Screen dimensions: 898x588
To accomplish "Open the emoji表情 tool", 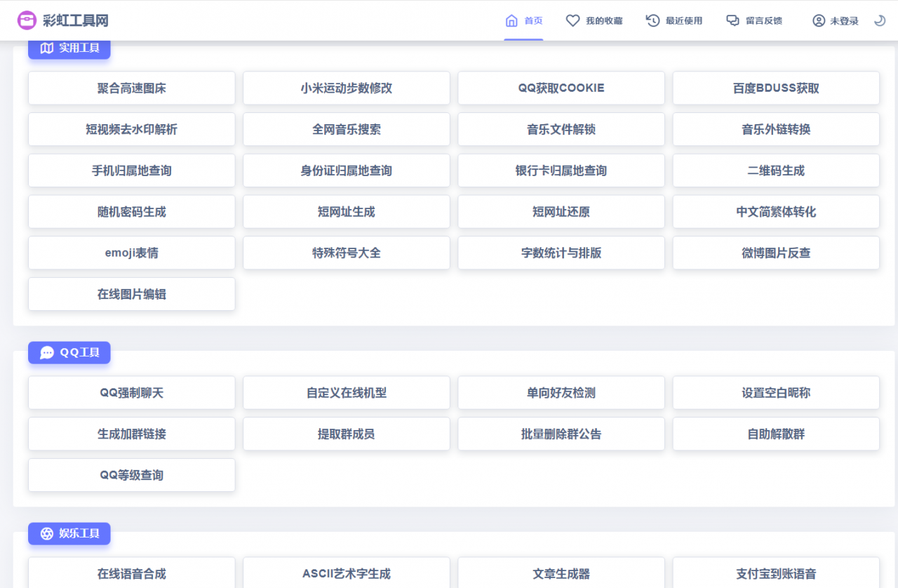I will click(x=132, y=253).
